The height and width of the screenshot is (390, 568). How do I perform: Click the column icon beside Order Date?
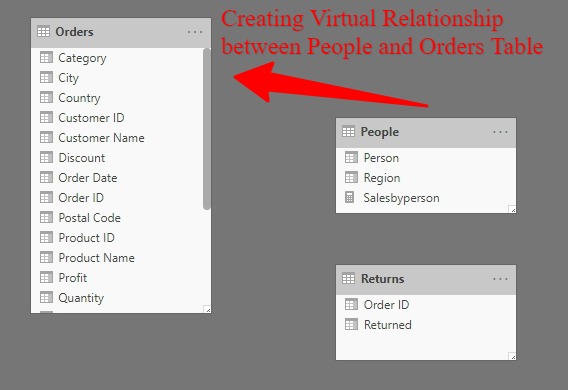(46, 177)
